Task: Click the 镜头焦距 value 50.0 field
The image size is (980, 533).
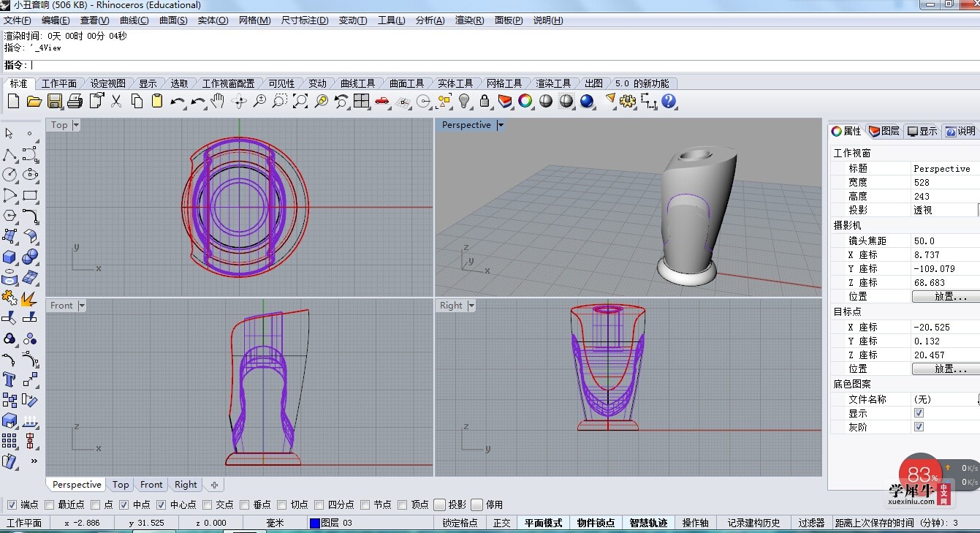Action: (944, 241)
